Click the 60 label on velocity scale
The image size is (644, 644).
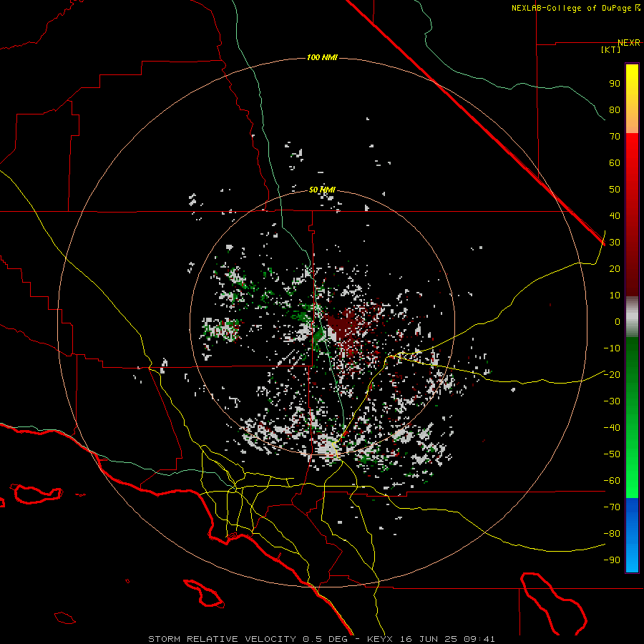[x=615, y=163]
